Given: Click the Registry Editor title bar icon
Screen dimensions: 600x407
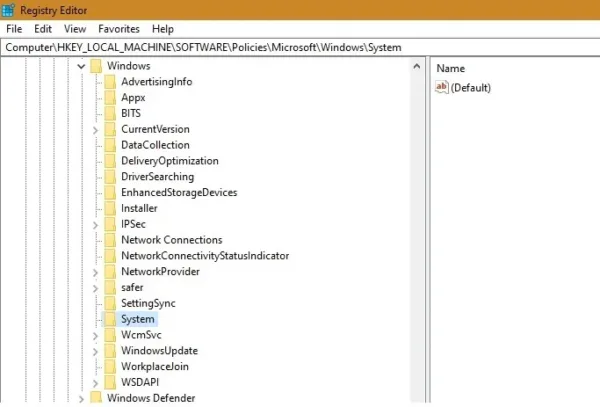Looking at the screenshot, I should pos(8,10).
